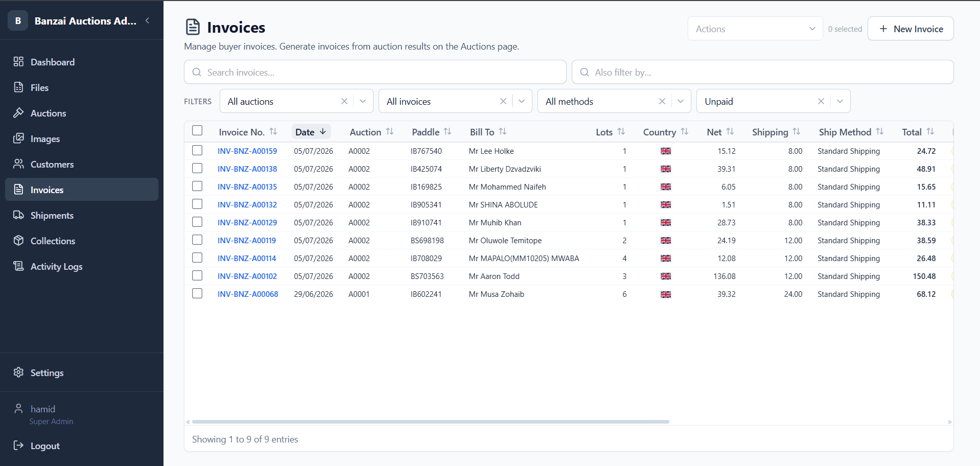Check invoice INV-BNZ-A00119 row checkbox
980x466 pixels.
pos(197,240)
